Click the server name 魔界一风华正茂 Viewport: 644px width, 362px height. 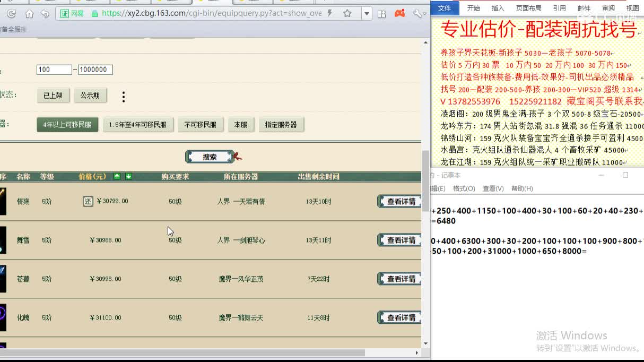(x=241, y=279)
